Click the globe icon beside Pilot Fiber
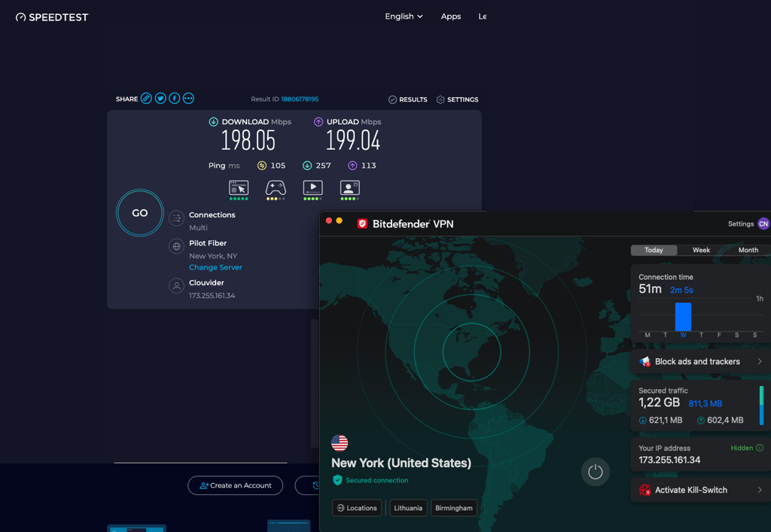 [x=176, y=246]
